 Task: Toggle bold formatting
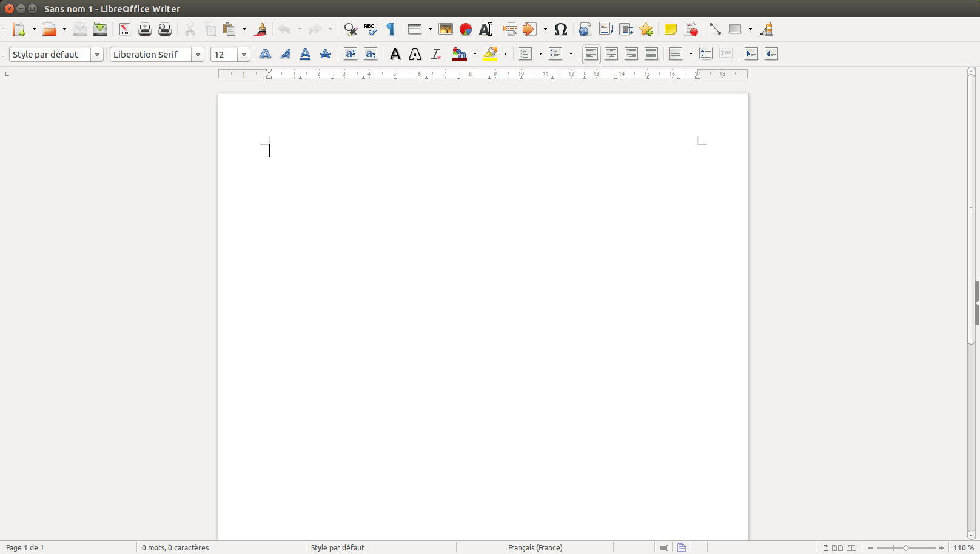tap(265, 54)
